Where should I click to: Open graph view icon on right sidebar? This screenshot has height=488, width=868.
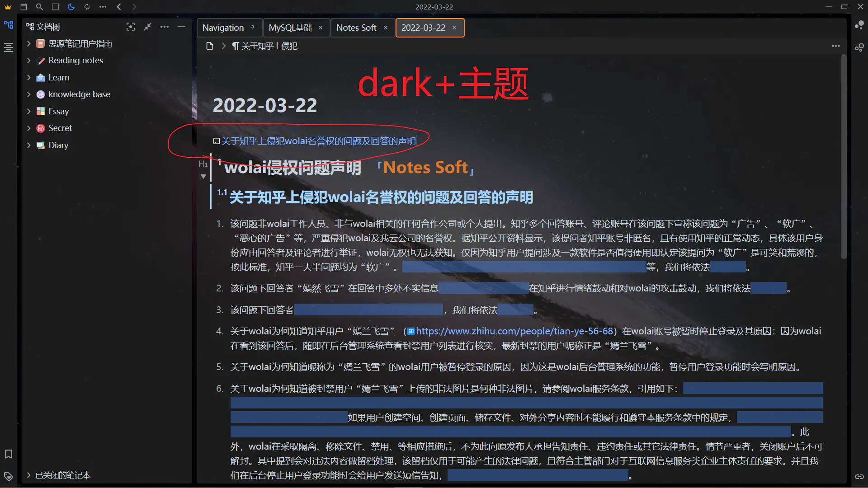[859, 25]
